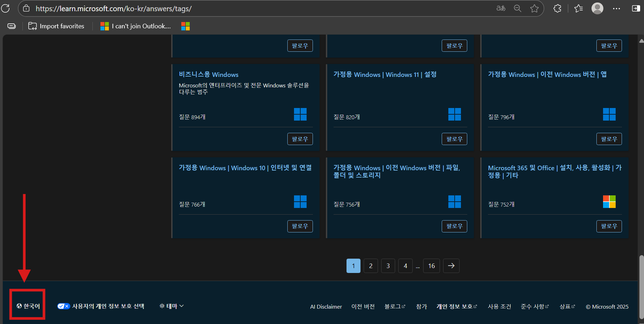
Task: Click the tab actions icon in favorites bar
Action: pyautogui.click(x=12, y=26)
